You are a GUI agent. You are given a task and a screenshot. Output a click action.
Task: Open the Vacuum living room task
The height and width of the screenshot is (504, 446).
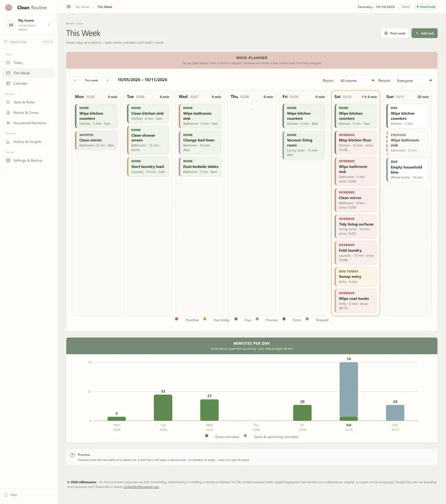304,145
